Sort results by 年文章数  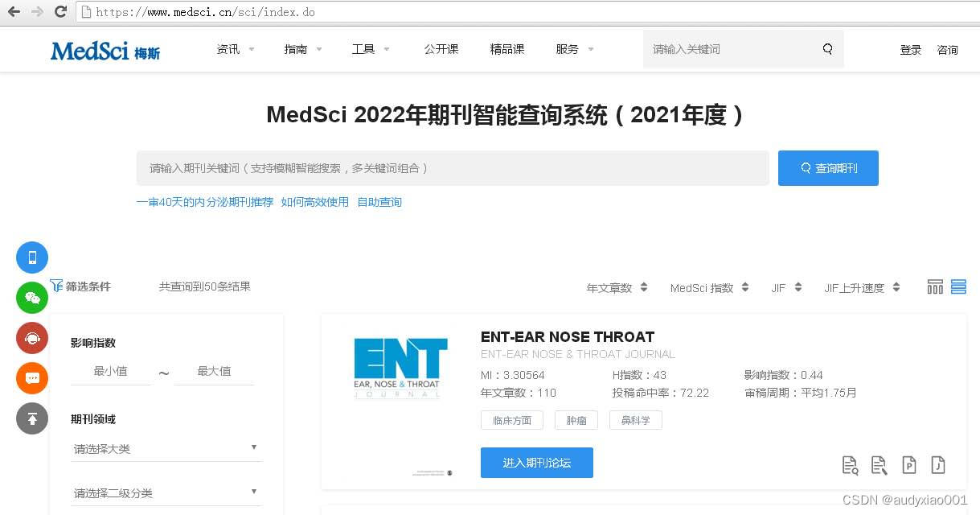[x=617, y=288]
